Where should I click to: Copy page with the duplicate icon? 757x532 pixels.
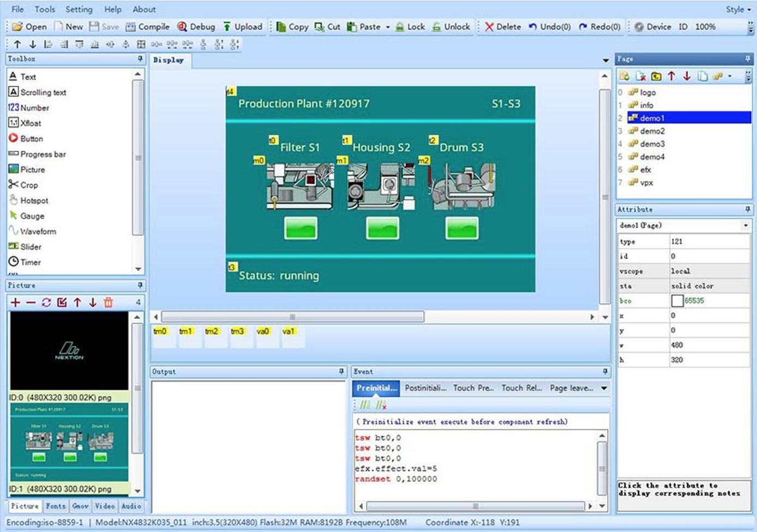(x=702, y=76)
